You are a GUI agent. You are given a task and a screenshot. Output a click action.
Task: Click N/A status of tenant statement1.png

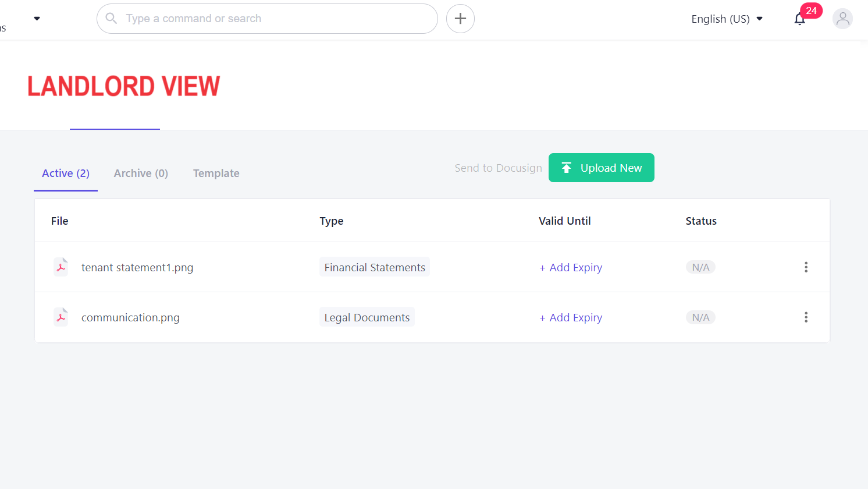700,267
